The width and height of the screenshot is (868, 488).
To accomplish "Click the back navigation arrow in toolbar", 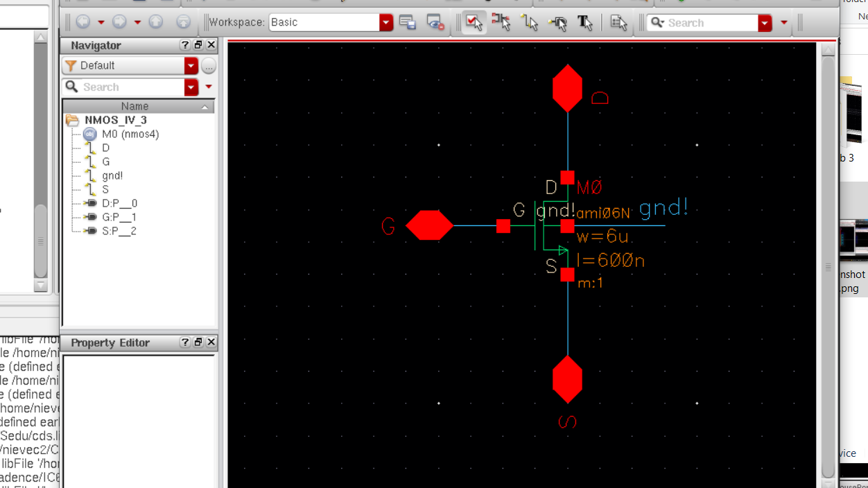I will (x=83, y=22).
